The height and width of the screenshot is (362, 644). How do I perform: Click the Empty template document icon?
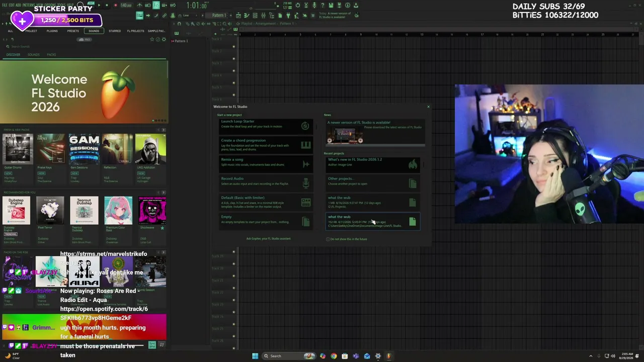[x=305, y=222]
